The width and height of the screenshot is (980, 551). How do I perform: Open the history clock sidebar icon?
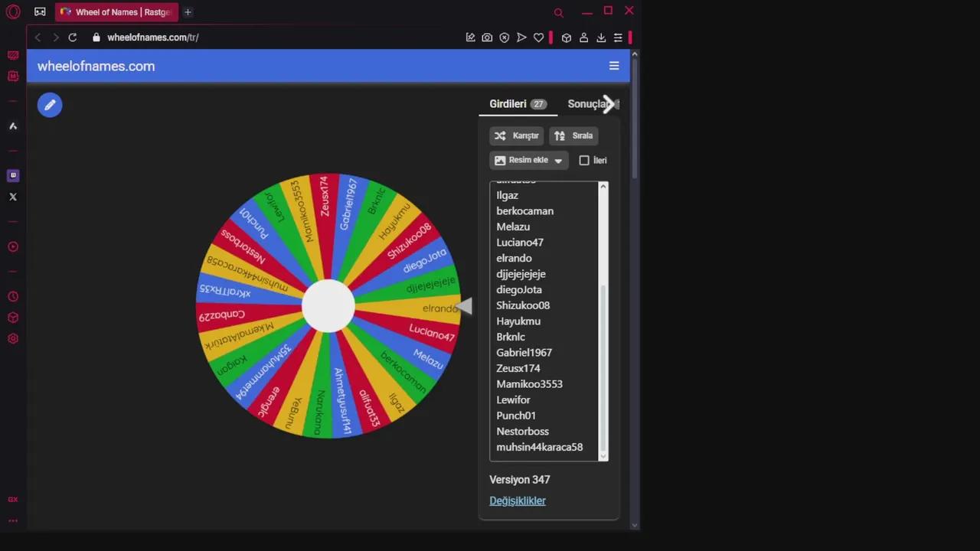pyautogui.click(x=13, y=296)
